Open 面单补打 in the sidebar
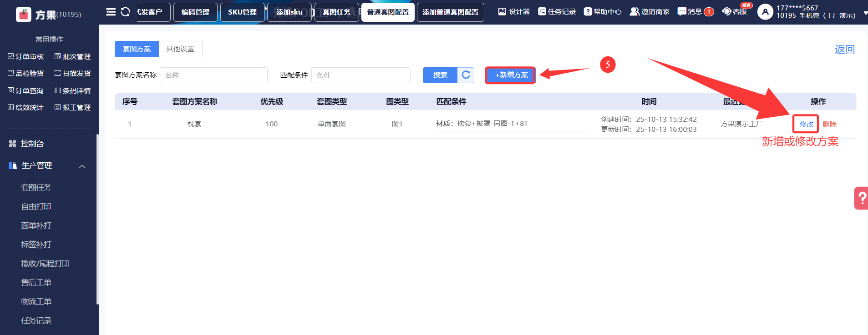 point(36,225)
